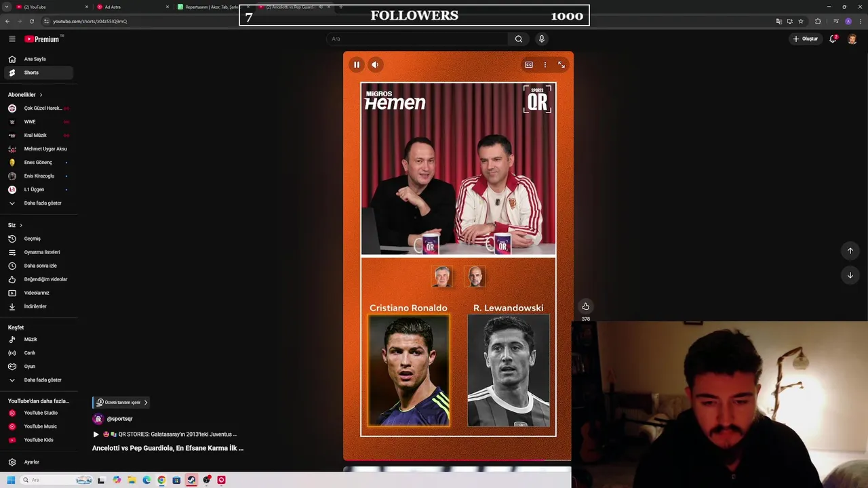Like the Short with thumbs up
Screen dimensions: 868x488
[586, 306]
